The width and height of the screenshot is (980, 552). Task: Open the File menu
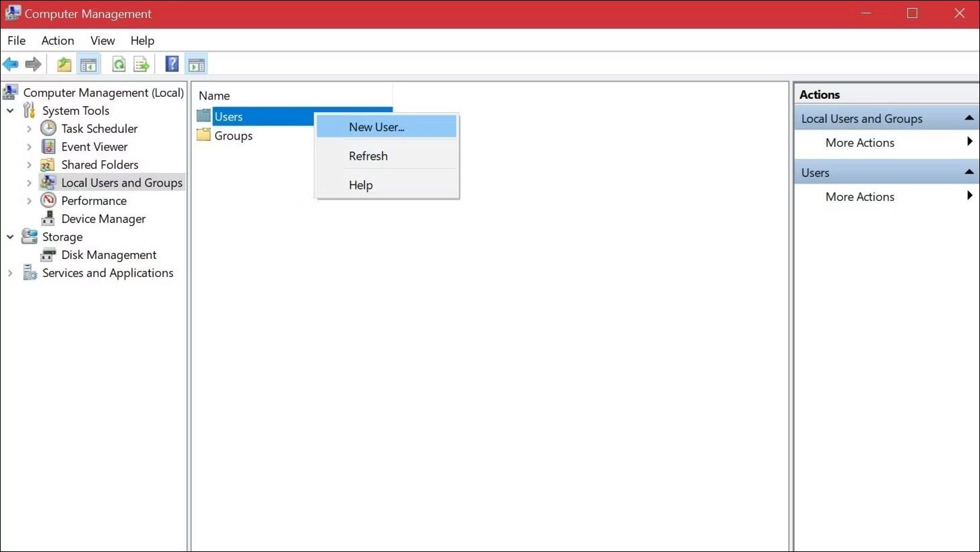pyautogui.click(x=17, y=41)
